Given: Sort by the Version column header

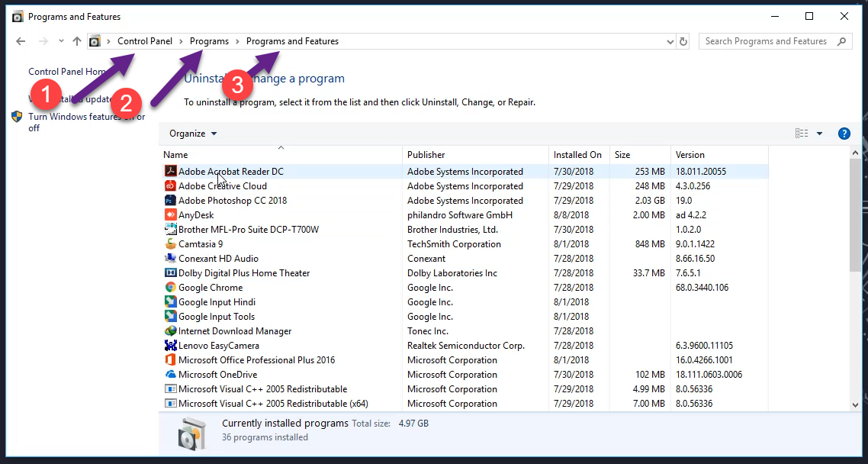Looking at the screenshot, I should pyautogui.click(x=719, y=154).
